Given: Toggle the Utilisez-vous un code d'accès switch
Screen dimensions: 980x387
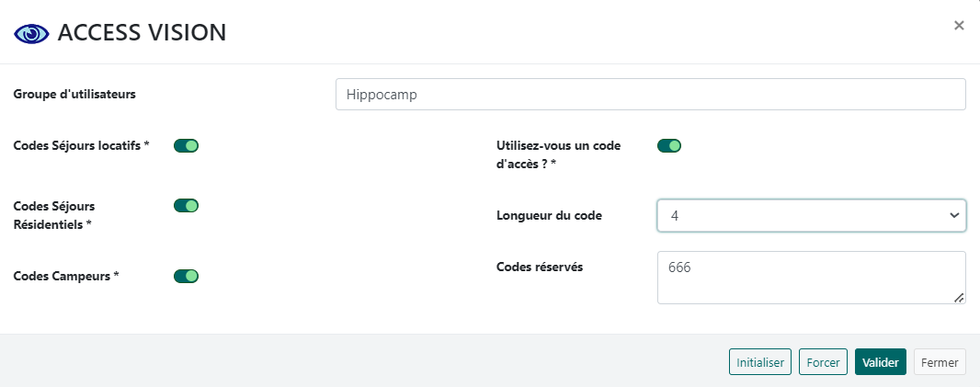Looking at the screenshot, I should pyautogui.click(x=669, y=145).
